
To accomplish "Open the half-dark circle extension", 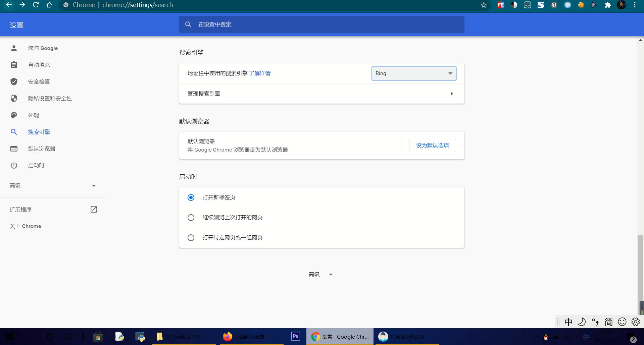I will click(x=514, y=5).
